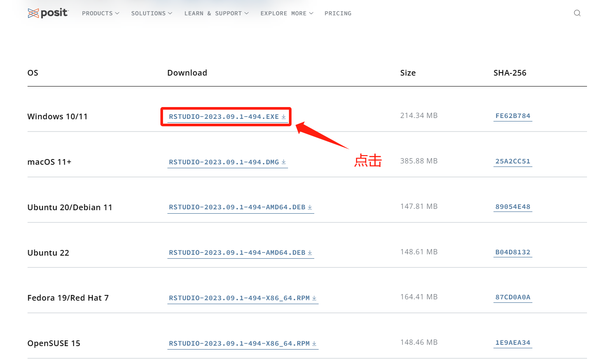Select the macOS 11+ row label

tap(49, 162)
